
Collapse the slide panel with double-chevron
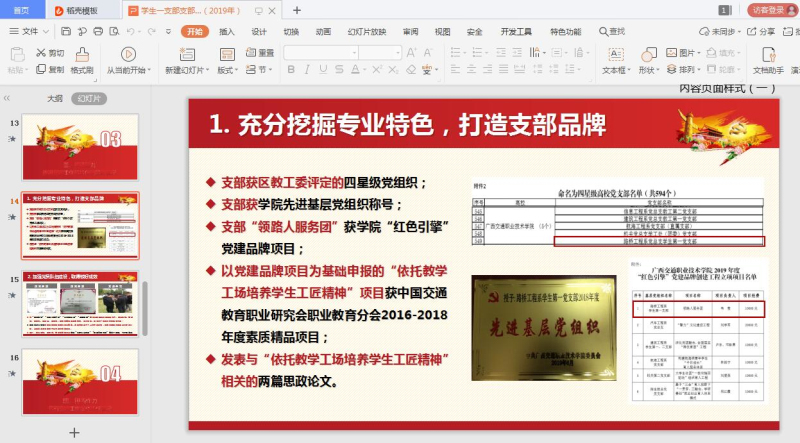[x=8, y=99]
